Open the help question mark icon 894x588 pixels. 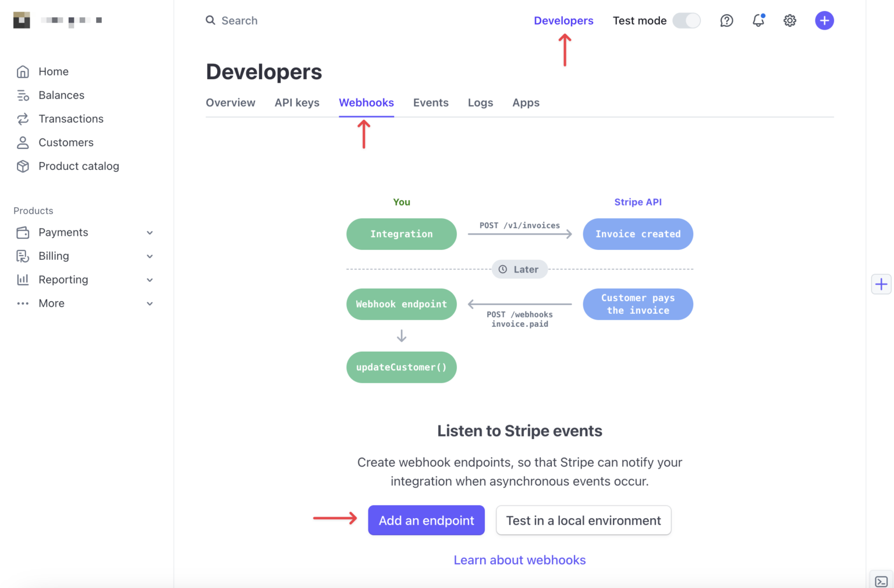pyautogui.click(x=726, y=21)
